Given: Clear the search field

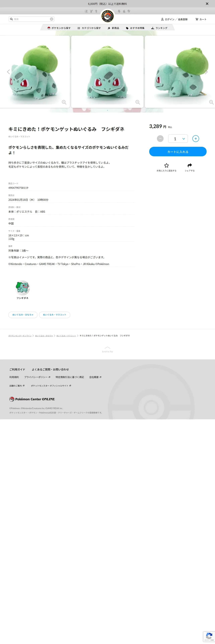Looking at the screenshot, I should point(51,19).
